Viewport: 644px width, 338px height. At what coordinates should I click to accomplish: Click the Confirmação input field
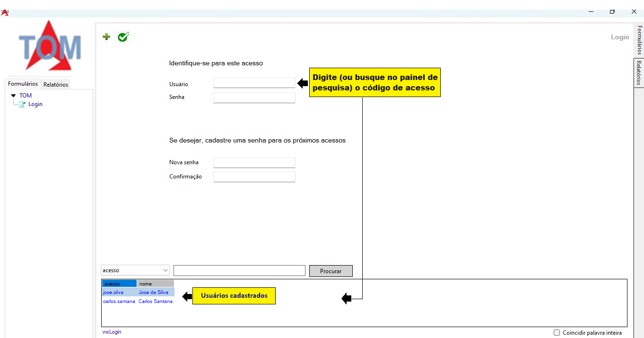tap(254, 177)
